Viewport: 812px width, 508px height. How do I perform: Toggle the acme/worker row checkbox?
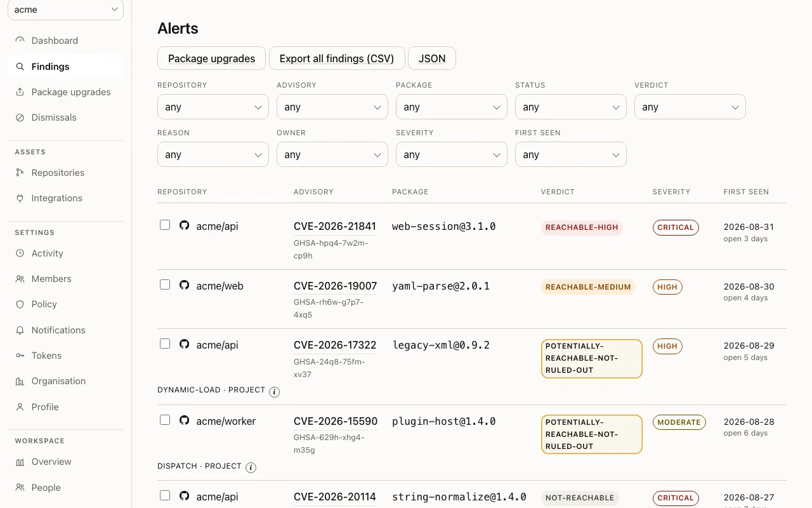click(165, 420)
